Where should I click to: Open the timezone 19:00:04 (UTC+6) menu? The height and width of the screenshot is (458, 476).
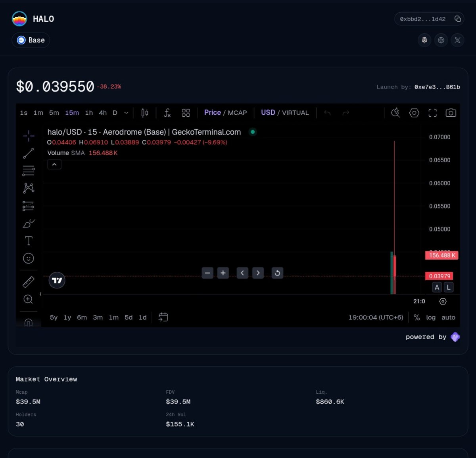(376, 317)
